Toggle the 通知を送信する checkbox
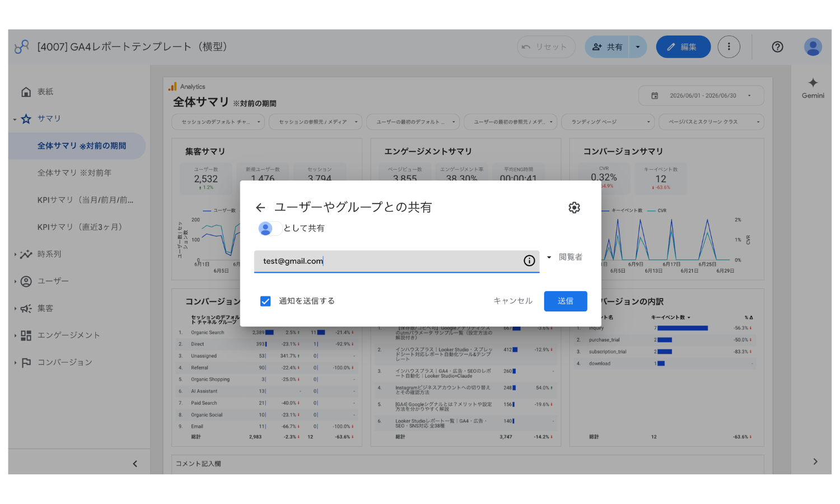The image size is (840, 504). pos(265,301)
